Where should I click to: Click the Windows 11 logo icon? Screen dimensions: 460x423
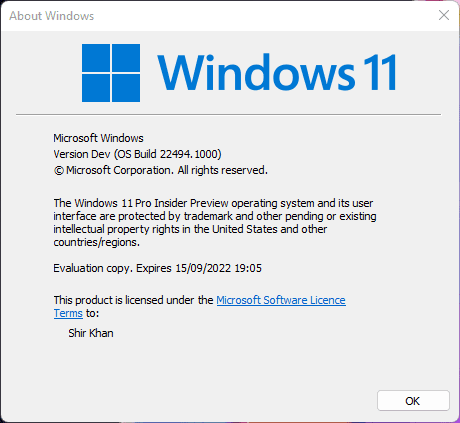point(111,73)
